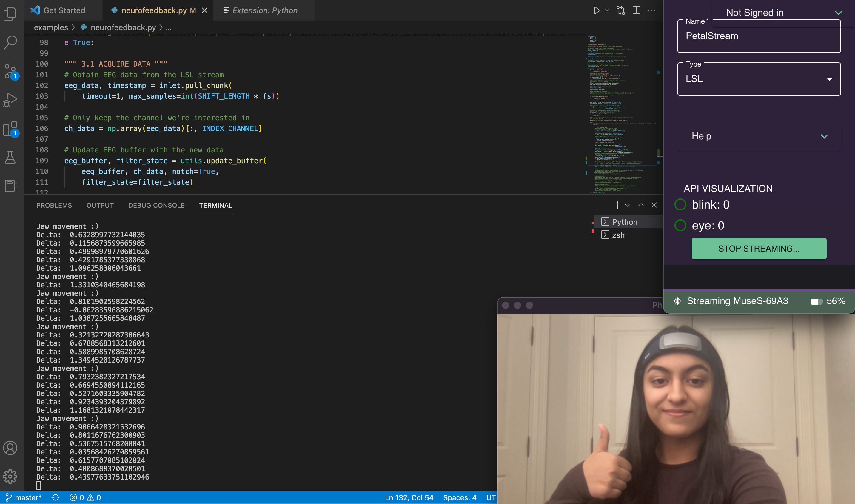Click the blink indicator circle
Screen dimensions: 855x504
pyautogui.click(x=680, y=204)
